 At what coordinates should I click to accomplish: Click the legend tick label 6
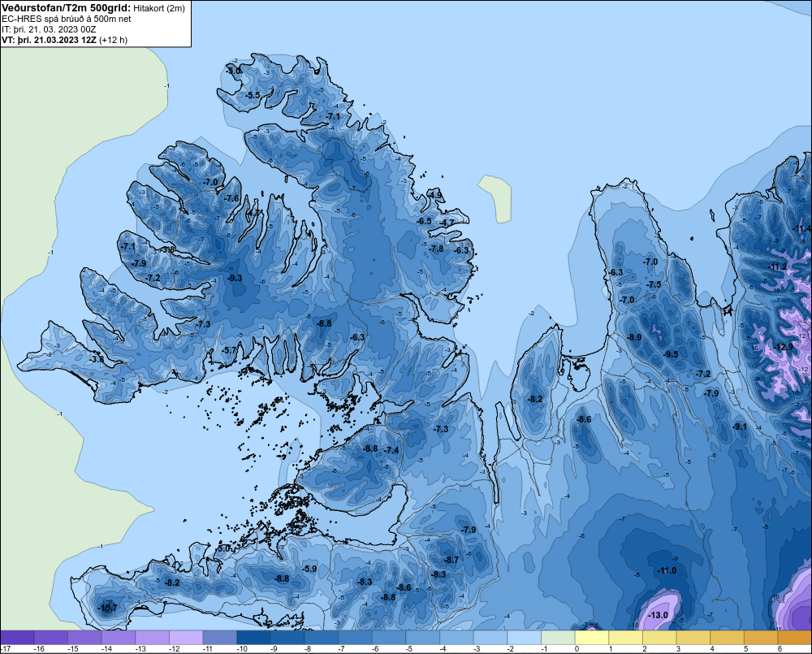coord(780,649)
